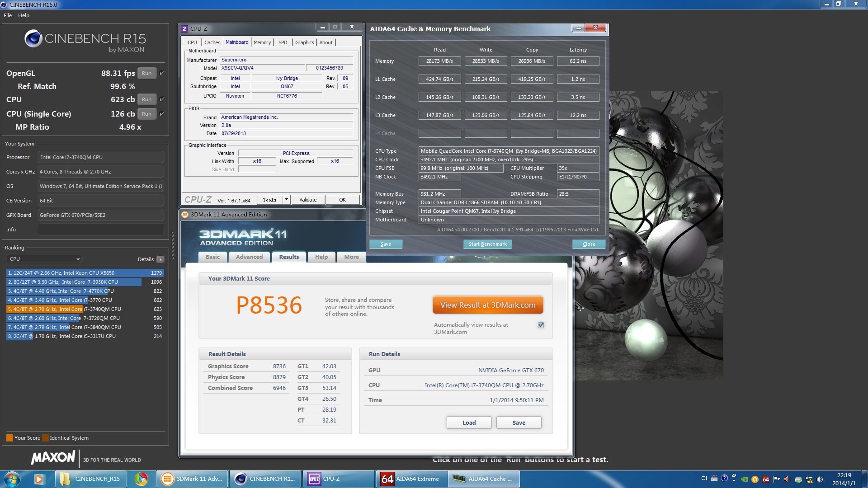The image size is (868, 488).
Task: Switch to CPU tab in CPU-Z
Action: point(192,42)
